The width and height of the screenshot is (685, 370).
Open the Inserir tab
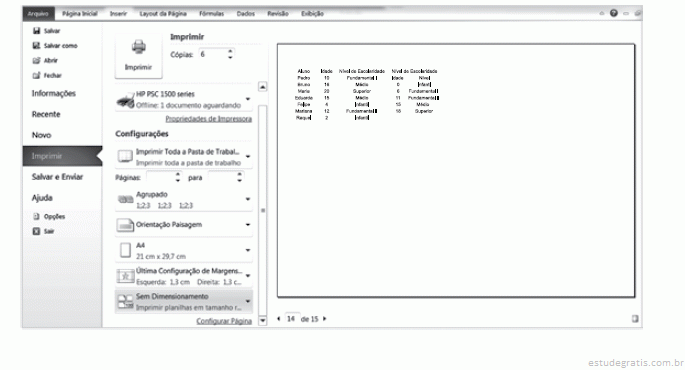(x=118, y=14)
